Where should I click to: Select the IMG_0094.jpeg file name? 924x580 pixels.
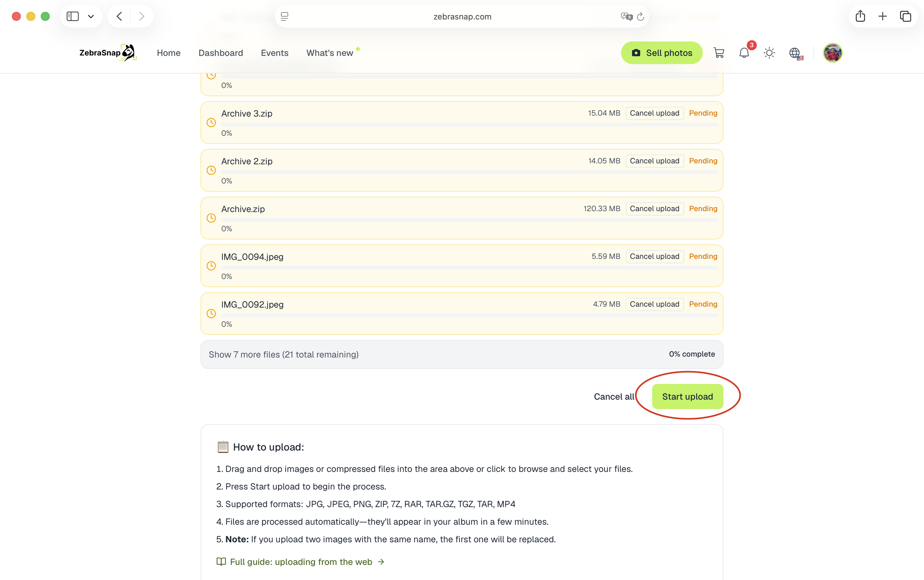tap(252, 257)
